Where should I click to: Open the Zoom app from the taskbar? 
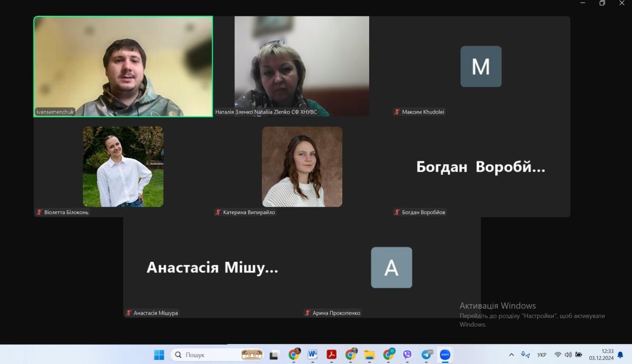click(445, 355)
